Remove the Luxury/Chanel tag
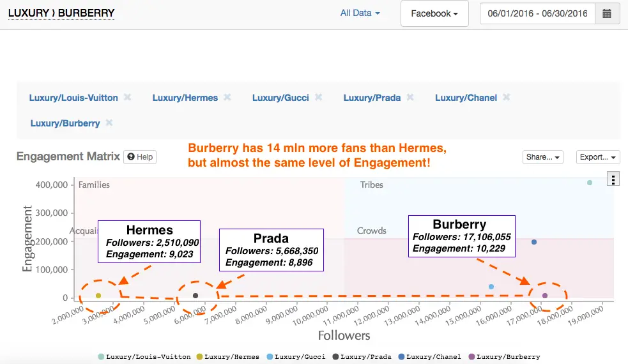Image resolution: width=628 pixels, height=364 pixels. coord(506,97)
